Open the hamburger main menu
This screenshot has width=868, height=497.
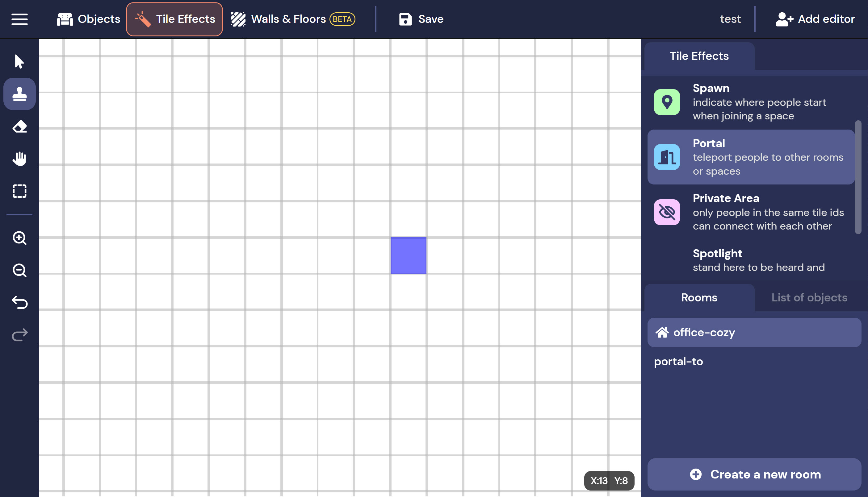pos(19,19)
